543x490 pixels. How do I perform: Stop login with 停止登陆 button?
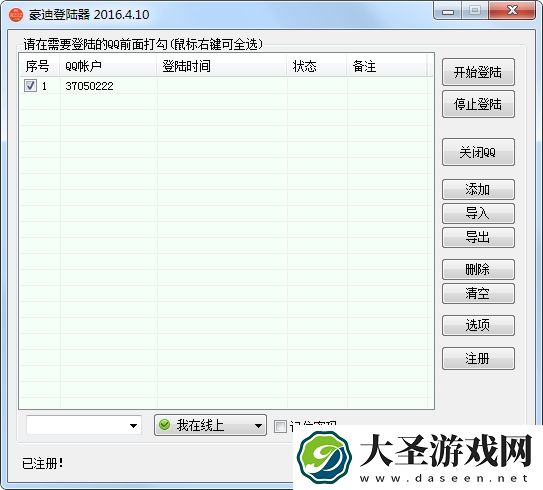[478, 104]
